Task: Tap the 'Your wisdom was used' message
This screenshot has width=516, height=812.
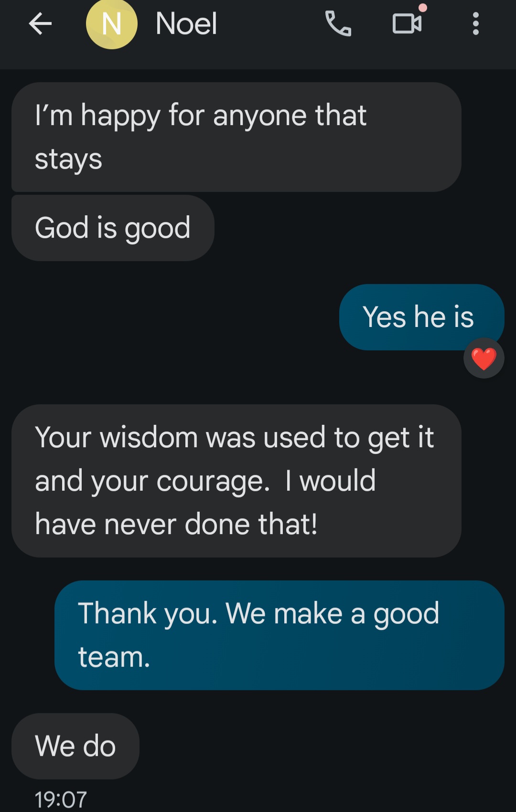Action: coord(236,481)
